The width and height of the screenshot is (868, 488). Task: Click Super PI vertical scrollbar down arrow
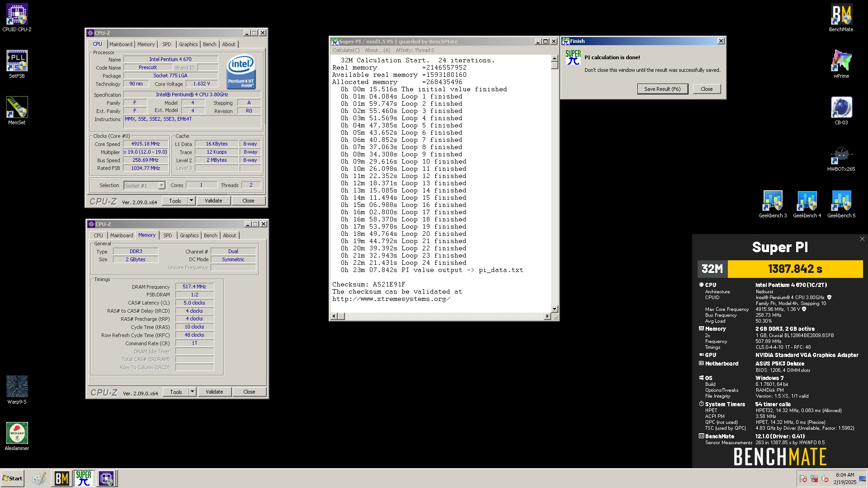click(555, 309)
